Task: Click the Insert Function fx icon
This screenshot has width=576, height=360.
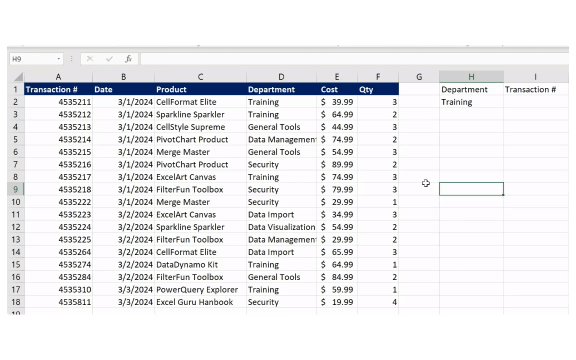Action: tap(128, 59)
